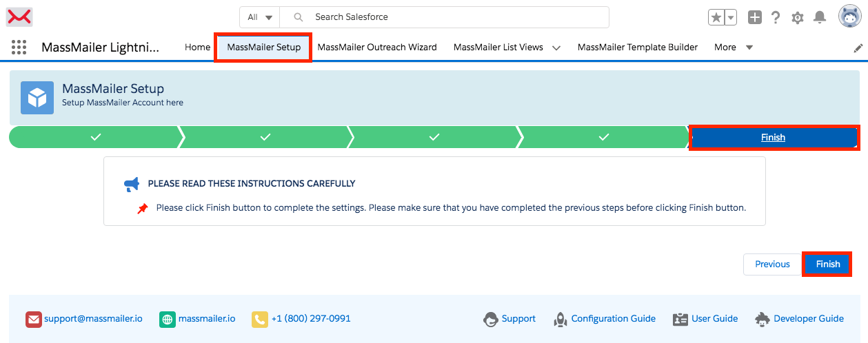Click the Previous button

click(772, 264)
